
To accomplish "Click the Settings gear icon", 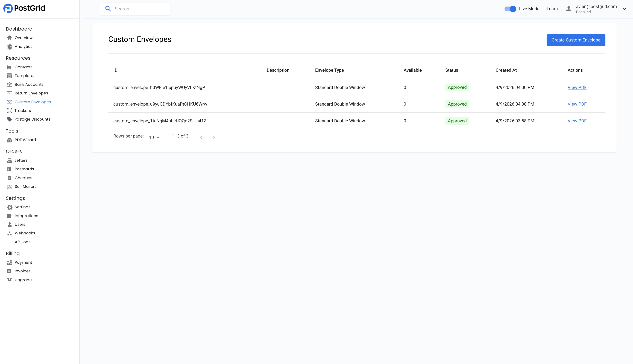I will 10,207.
